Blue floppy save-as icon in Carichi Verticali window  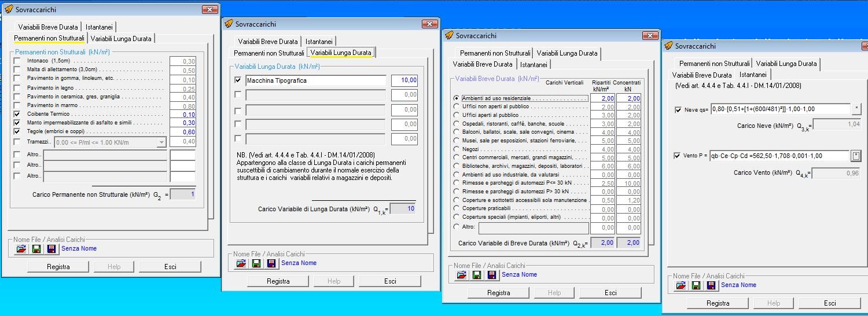coord(492,275)
